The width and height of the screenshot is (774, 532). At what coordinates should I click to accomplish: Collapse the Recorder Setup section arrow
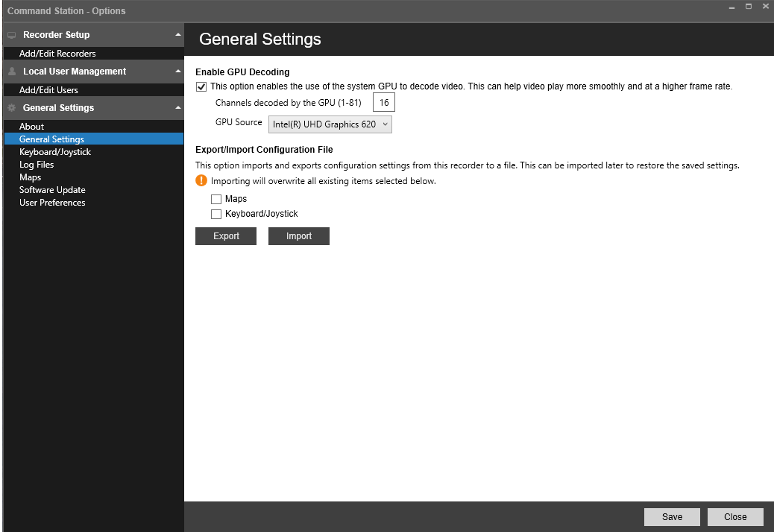pos(177,35)
